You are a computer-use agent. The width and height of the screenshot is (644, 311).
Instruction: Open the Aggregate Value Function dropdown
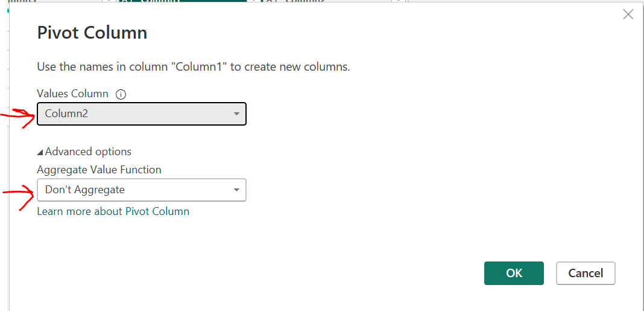142,190
